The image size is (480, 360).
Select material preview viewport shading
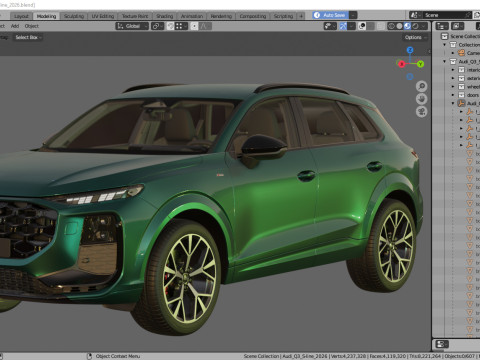point(407,26)
